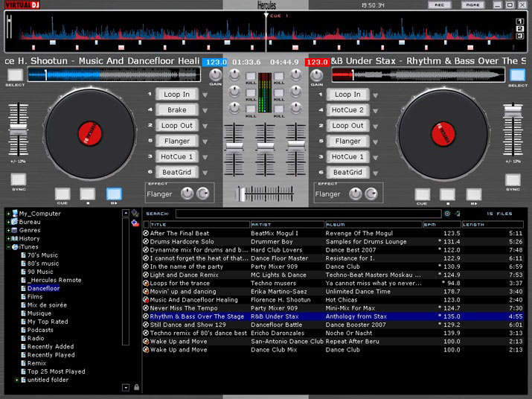The height and width of the screenshot is (399, 532).
Task: Toggle top-right KILL button in mixer
Action: point(279,76)
